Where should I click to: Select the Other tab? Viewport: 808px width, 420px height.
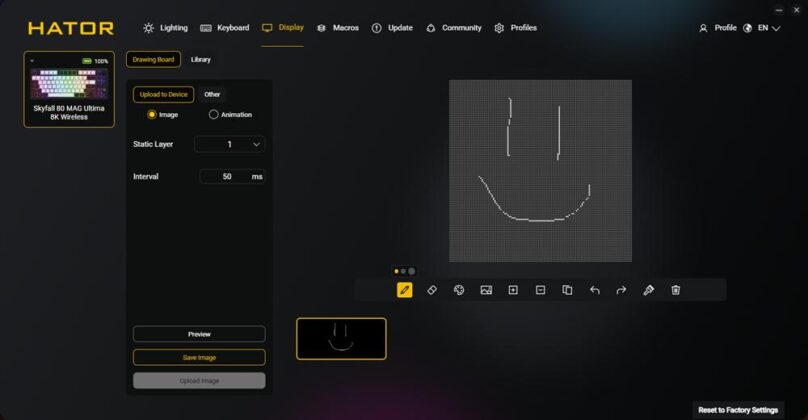[x=212, y=94]
